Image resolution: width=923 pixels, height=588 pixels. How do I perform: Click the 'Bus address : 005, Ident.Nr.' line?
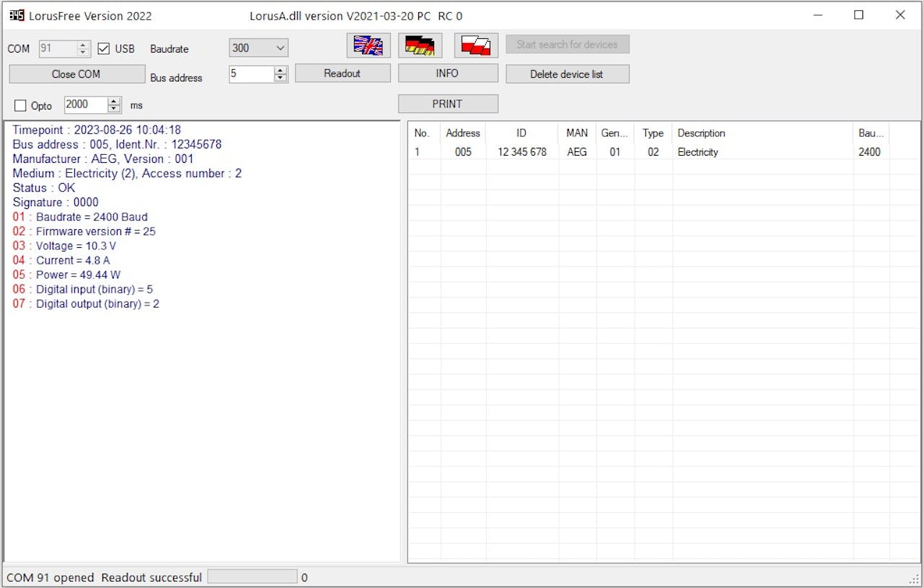[x=117, y=145]
